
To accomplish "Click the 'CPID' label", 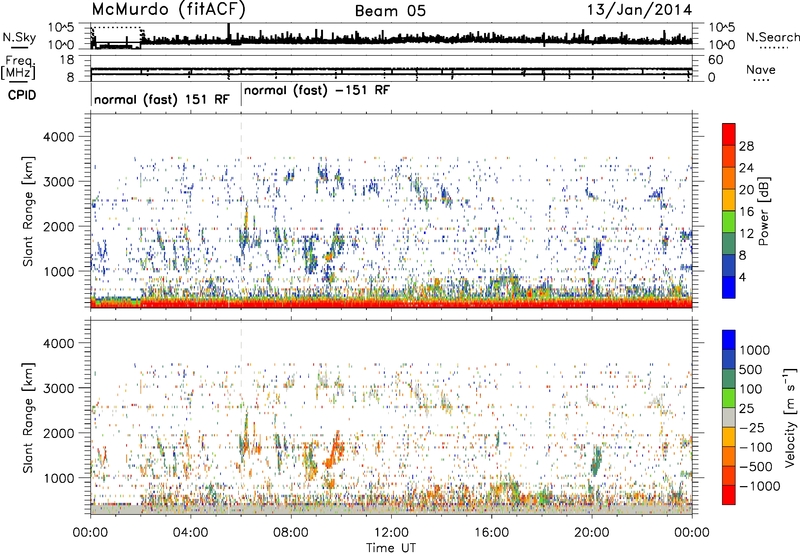I will click(22, 95).
